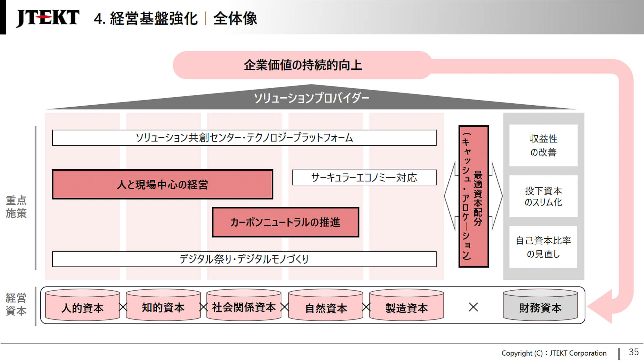
Task: Click the 人的資本 capital cylinder
Action: click(x=83, y=307)
